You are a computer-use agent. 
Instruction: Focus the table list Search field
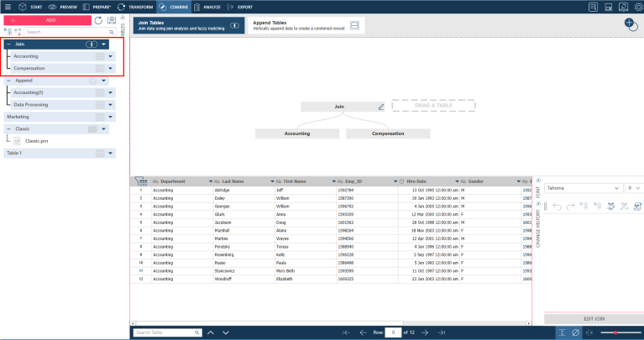tap(65, 32)
